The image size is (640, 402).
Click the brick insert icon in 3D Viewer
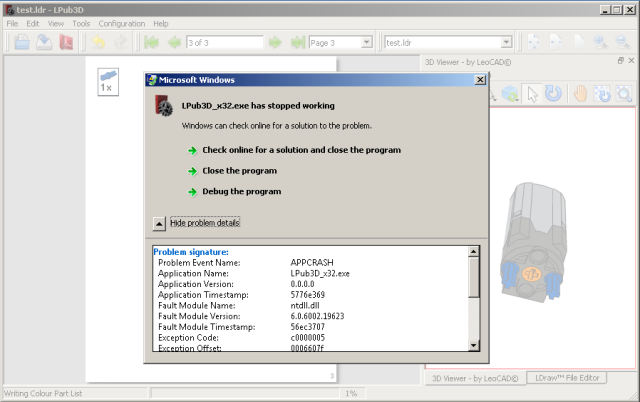point(510,94)
